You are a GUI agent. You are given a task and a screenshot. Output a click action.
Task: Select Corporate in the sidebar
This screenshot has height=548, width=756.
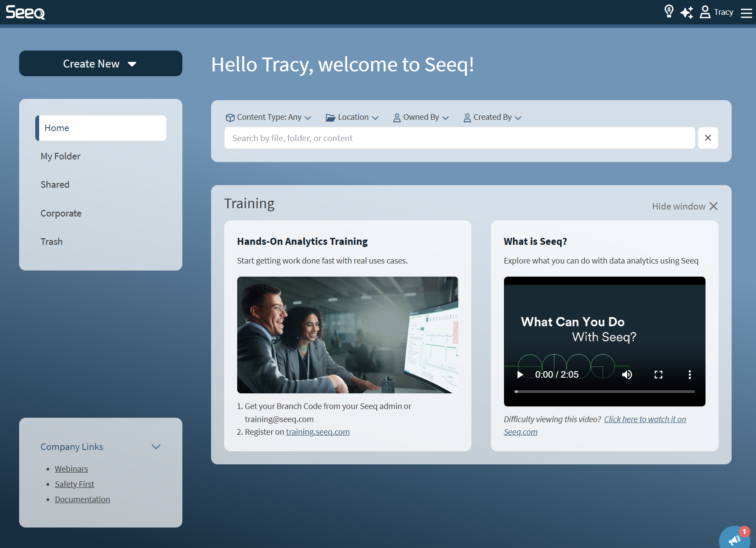pyautogui.click(x=61, y=213)
